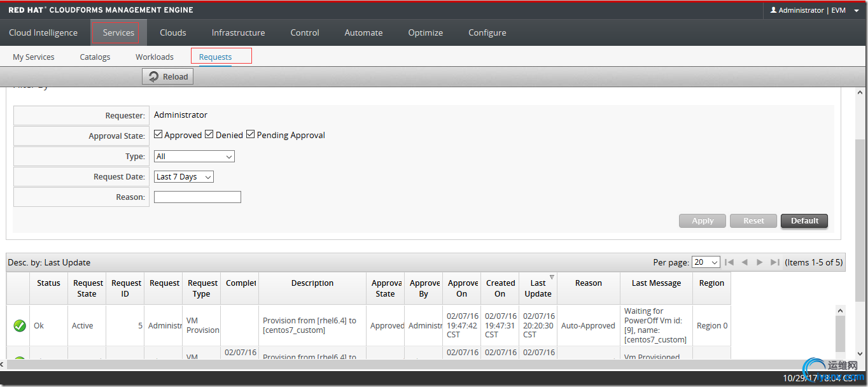Open the Automate menu
The image size is (868, 387).
363,32
